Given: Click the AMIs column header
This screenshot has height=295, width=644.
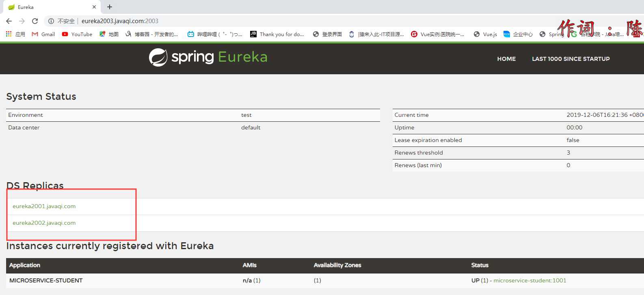Looking at the screenshot, I should [x=250, y=265].
